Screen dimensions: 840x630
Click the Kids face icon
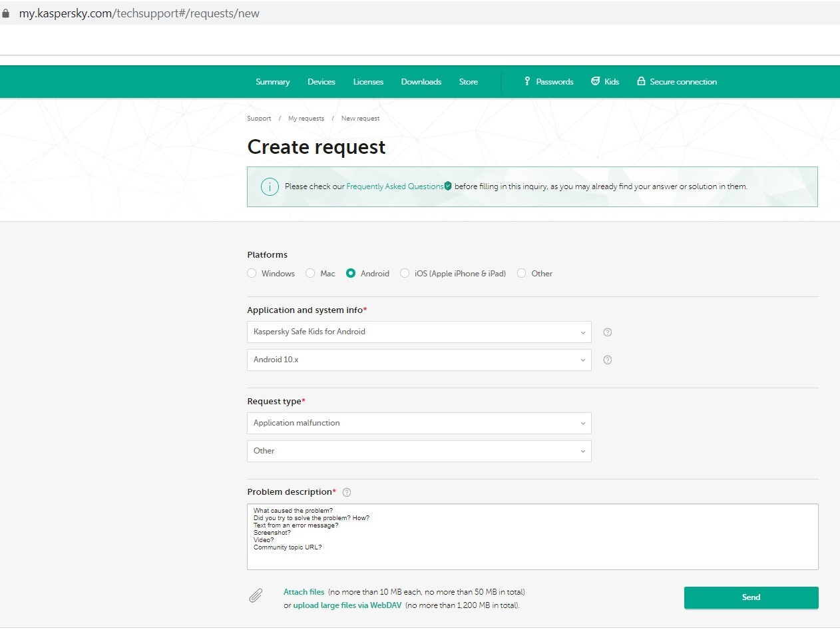click(x=595, y=81)
